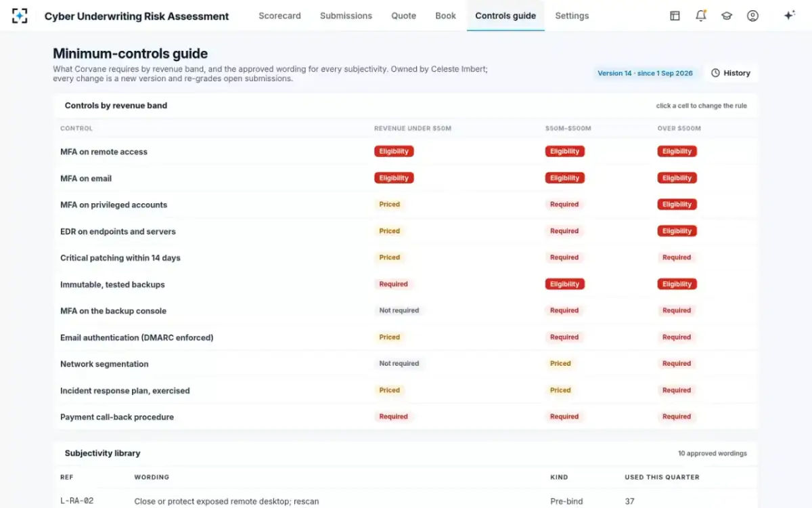Click $50M–$500M Eligibility cell for Immutable backups
812x508 pixels.
[x=565, y=284]
